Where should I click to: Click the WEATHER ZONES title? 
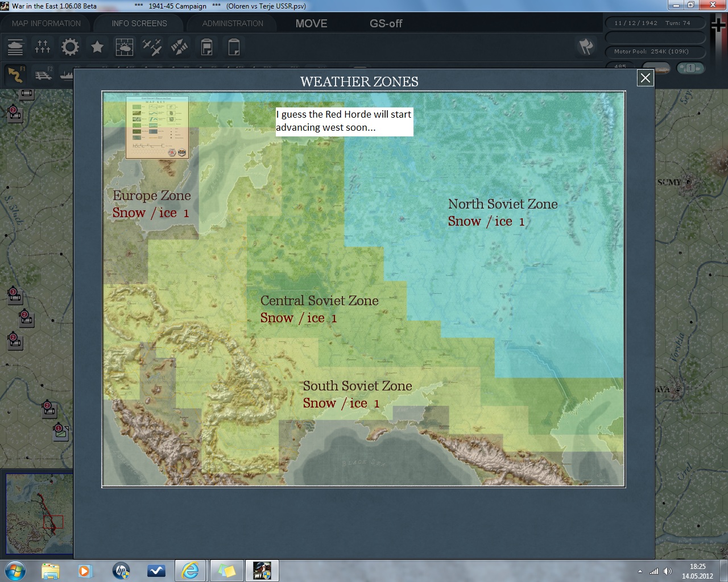pos(359,82)
